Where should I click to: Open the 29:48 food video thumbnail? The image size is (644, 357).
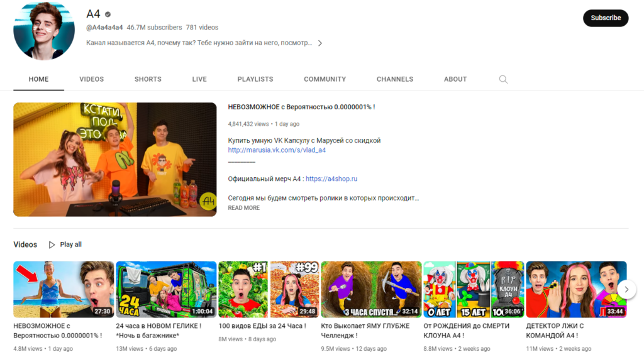[269, 289]
